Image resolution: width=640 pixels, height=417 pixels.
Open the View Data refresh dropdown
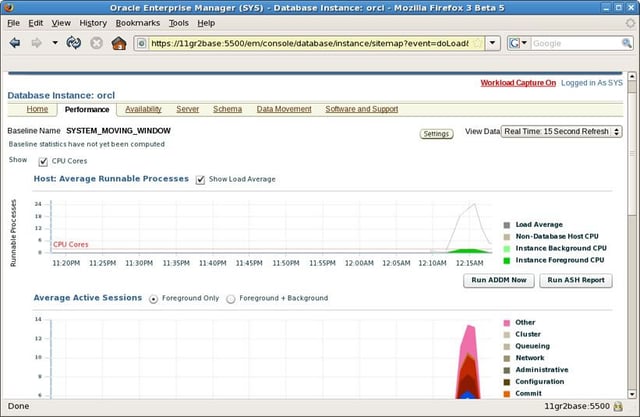tap(562, 131)
